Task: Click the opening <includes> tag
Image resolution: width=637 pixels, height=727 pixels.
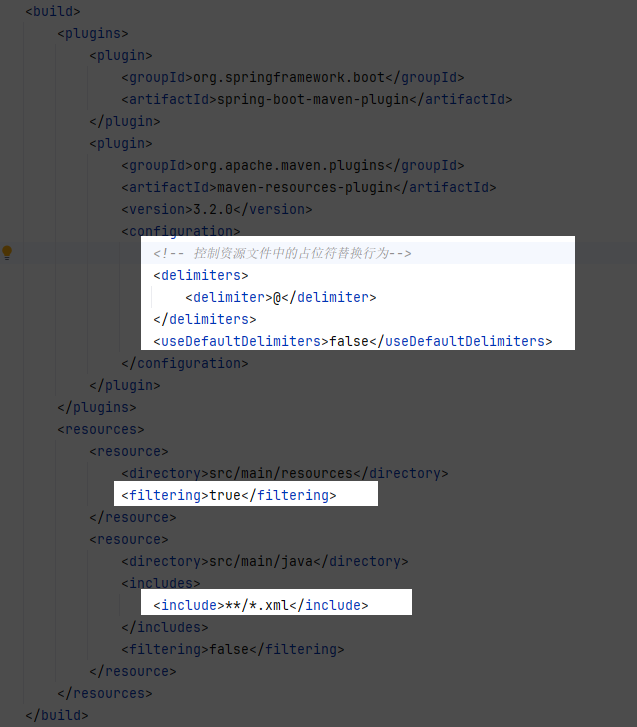Action: coord(161,583)
